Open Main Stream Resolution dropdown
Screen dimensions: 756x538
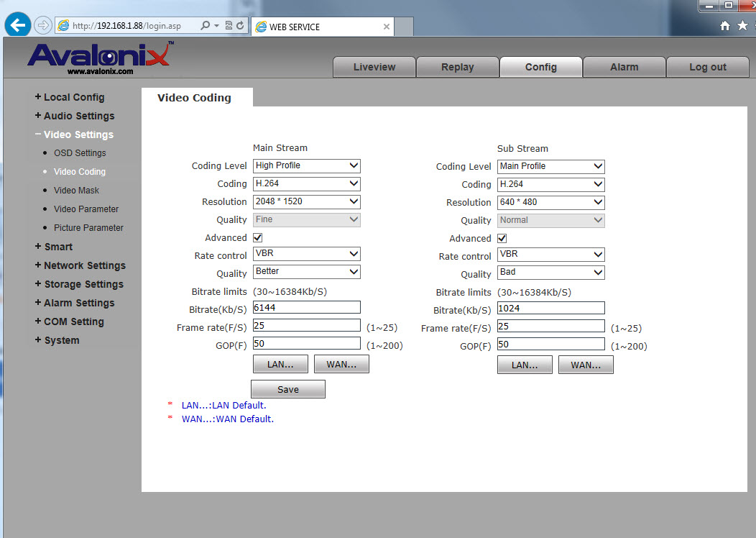(307, 201)
